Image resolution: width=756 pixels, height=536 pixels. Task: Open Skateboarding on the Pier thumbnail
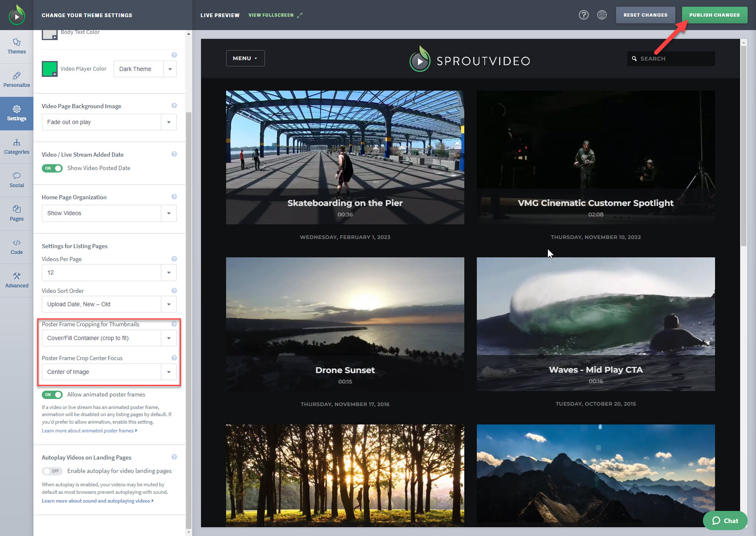tap(345, 157)
